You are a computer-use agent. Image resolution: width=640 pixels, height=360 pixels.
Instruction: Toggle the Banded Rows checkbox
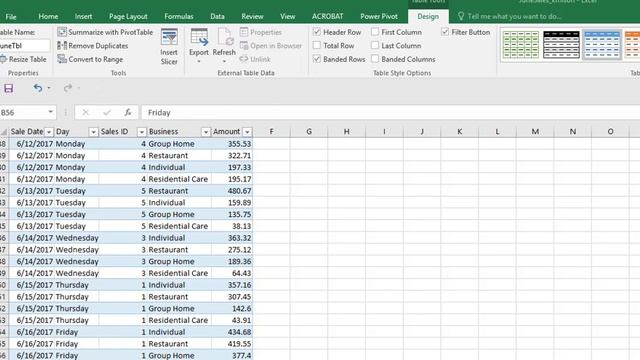click(x=317, y=59)
